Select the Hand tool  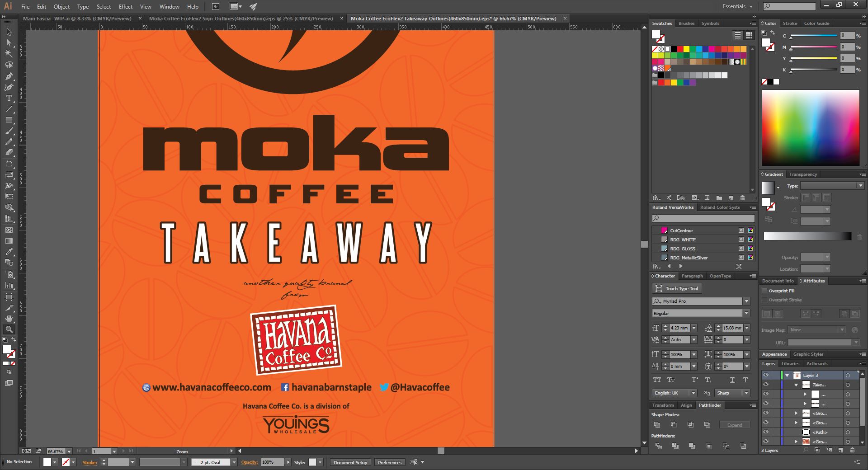pos(9,319)
